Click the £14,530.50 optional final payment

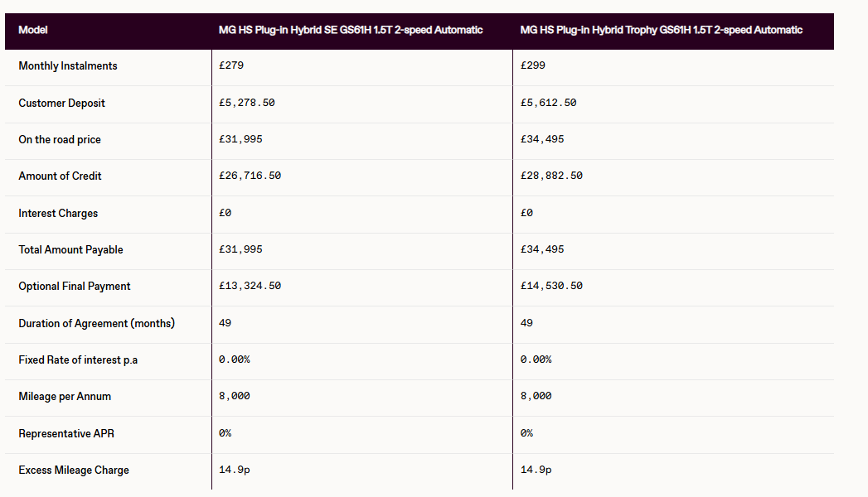pos(551,286)
